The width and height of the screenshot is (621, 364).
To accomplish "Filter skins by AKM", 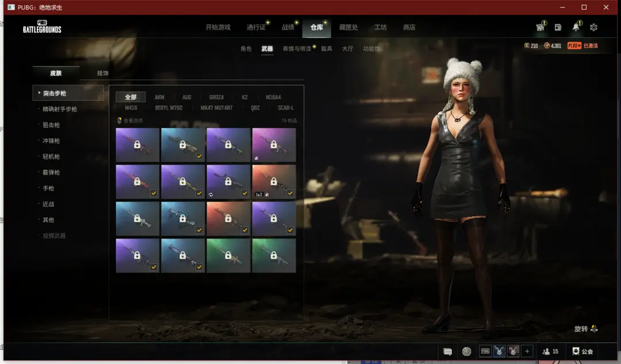I will tap(159, 97).
